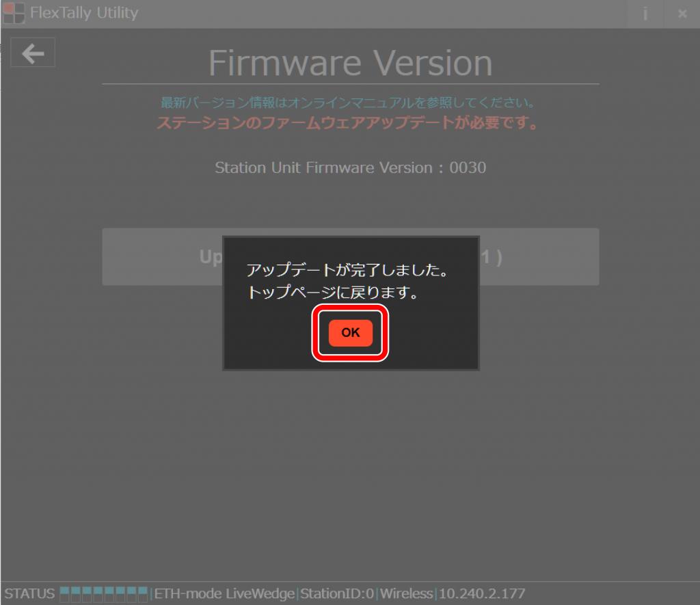The image size is (700, 605).
Task: Click the STATUS indicator blocks
Action: coord(104,594)
